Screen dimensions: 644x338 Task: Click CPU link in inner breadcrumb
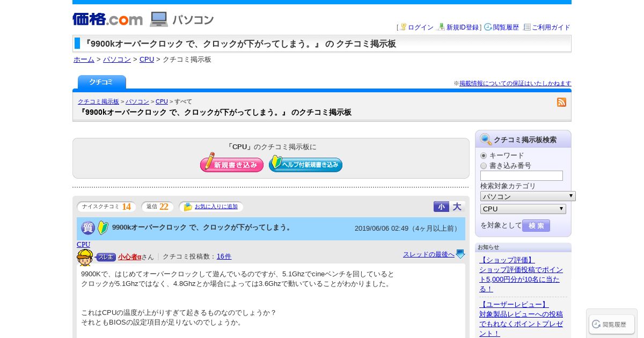(162, 101)
